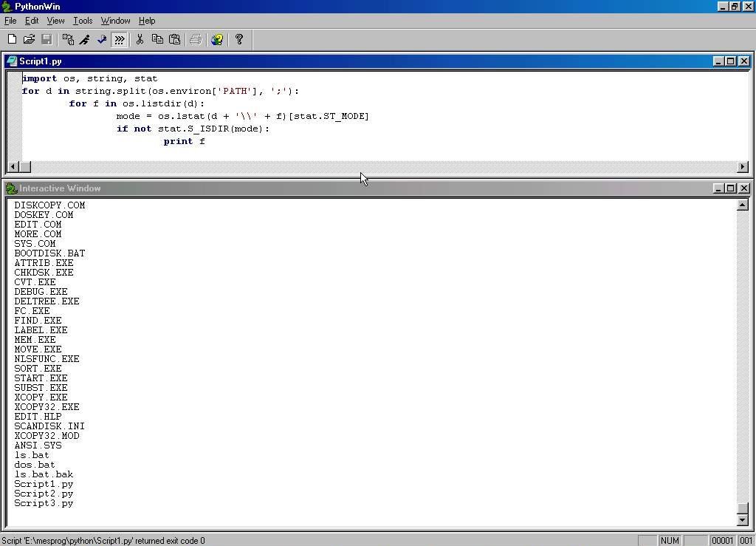Click the Run script running-man icon
The width and height of the screenshot is (756, 546).
pos(85,40)
